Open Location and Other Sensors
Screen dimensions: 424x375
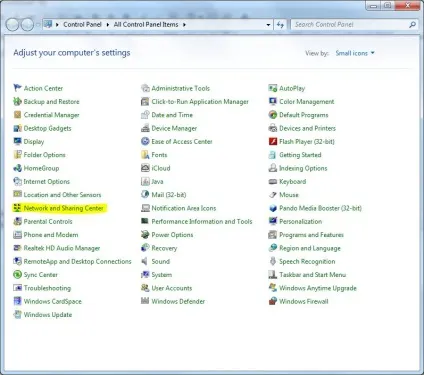[x=62, y=195]
